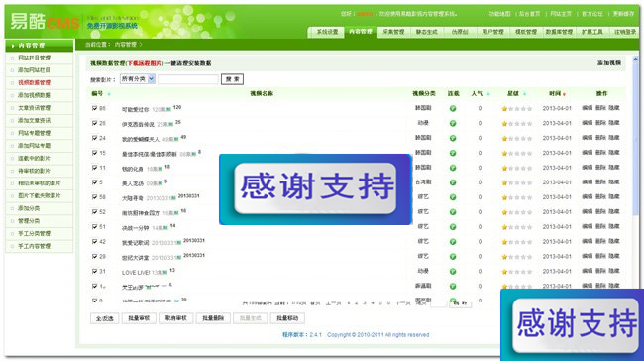The width and height of the screenshot is (644, 361).
Task: Uncheck the checkbox for row 11
Action: [94, 168]
